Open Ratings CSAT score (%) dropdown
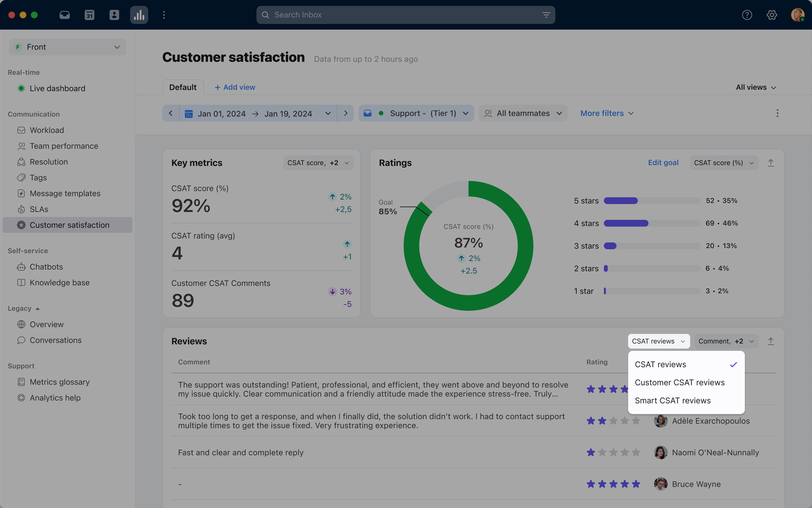The width and height of the screenshot is (812, 508). pos(724,163)
